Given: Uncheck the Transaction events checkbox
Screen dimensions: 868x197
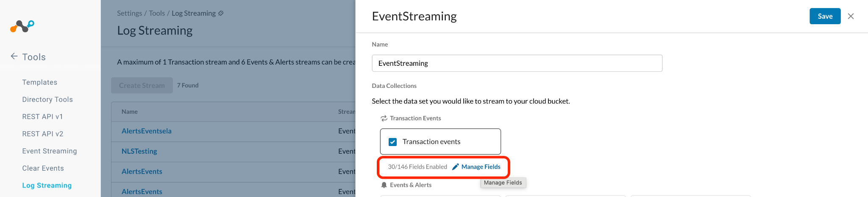Looking at the screenshot, I should (x=393, y=142).
